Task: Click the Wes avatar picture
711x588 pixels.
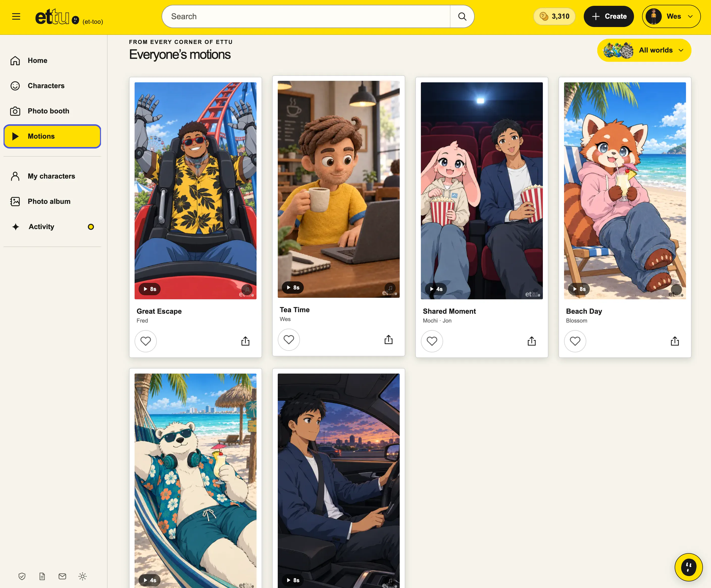Action: pyautogui.click(x=653, y=16)
